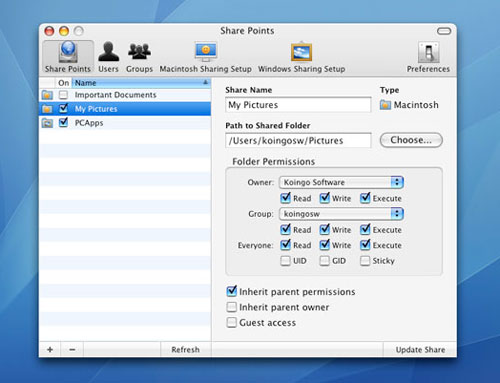The image size is (500, 383).
Task: Open the Share Points toolbar section
Action: point(68,57)
